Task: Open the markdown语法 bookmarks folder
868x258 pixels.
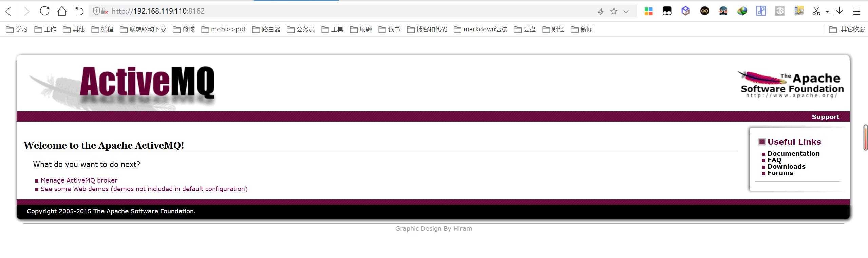Action: click(x=480, y=29)
